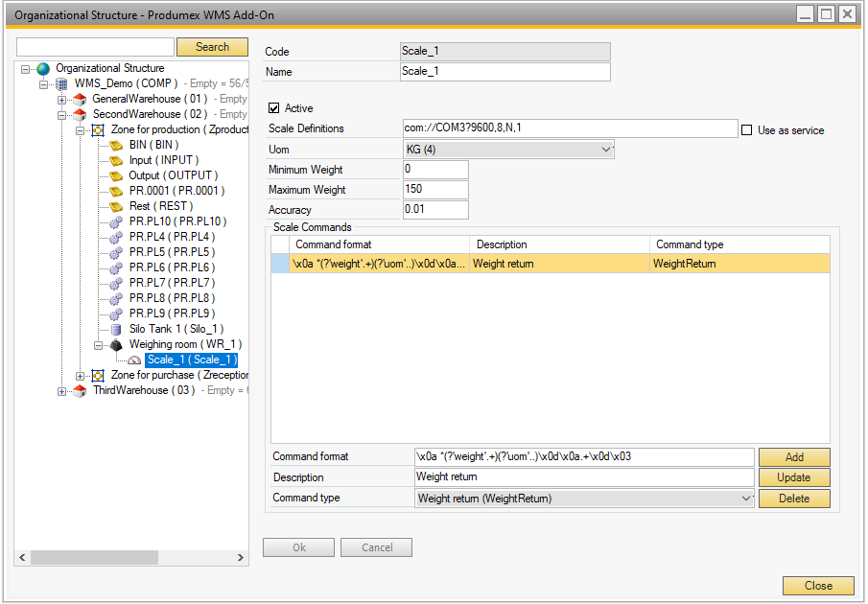868x604 pixels.
Task: Click the globe icon beside Organizational Structure
Action: pos(43,69)
